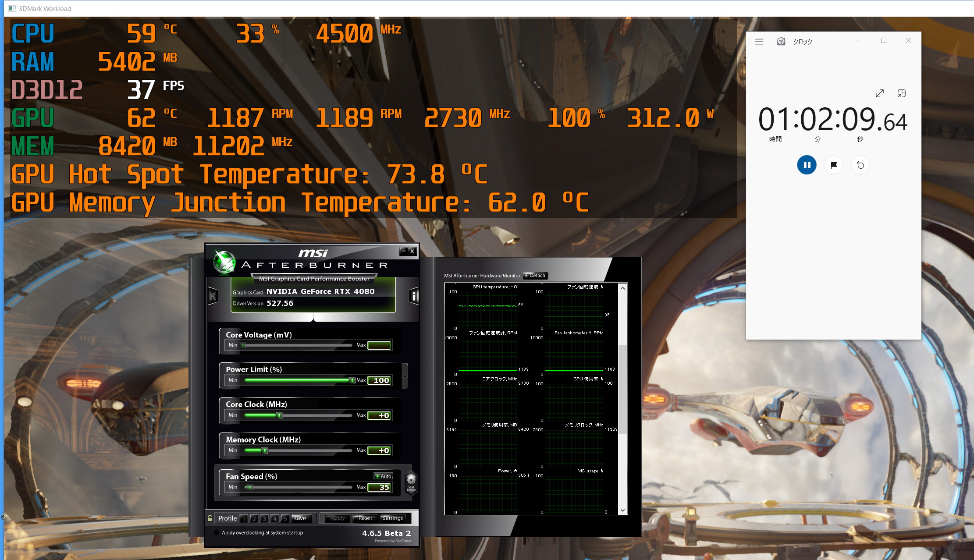This screenshot has width=974, height=560.
Task: Show graphics card info via the i button
Action: (x=414, y=297)
